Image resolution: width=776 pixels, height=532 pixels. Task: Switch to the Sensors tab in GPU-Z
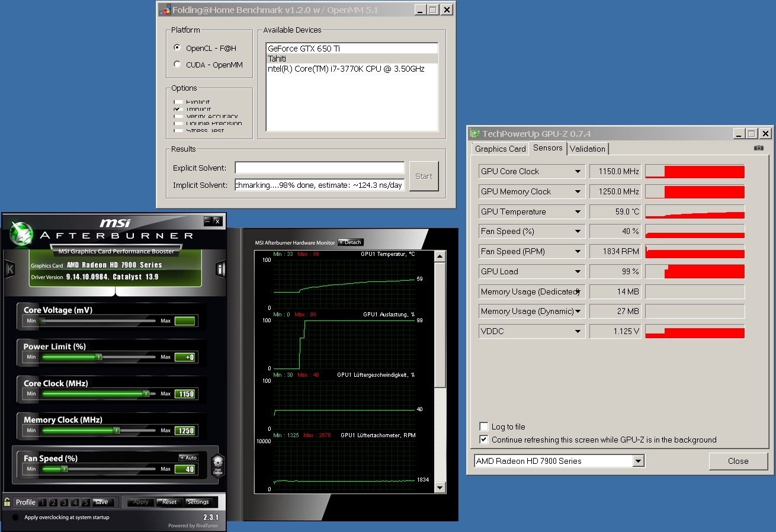[x=547, y=148]
